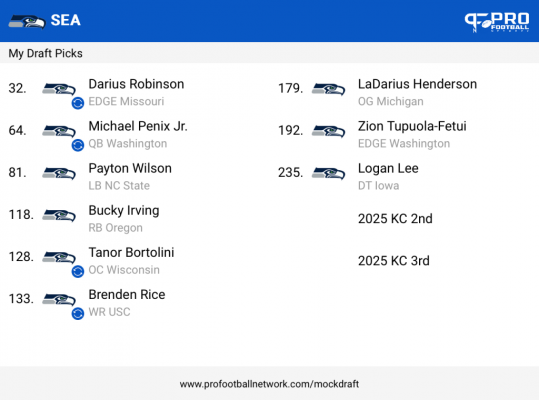Click the trade icon beside Michael Penix Jr.

click(78, 145)
